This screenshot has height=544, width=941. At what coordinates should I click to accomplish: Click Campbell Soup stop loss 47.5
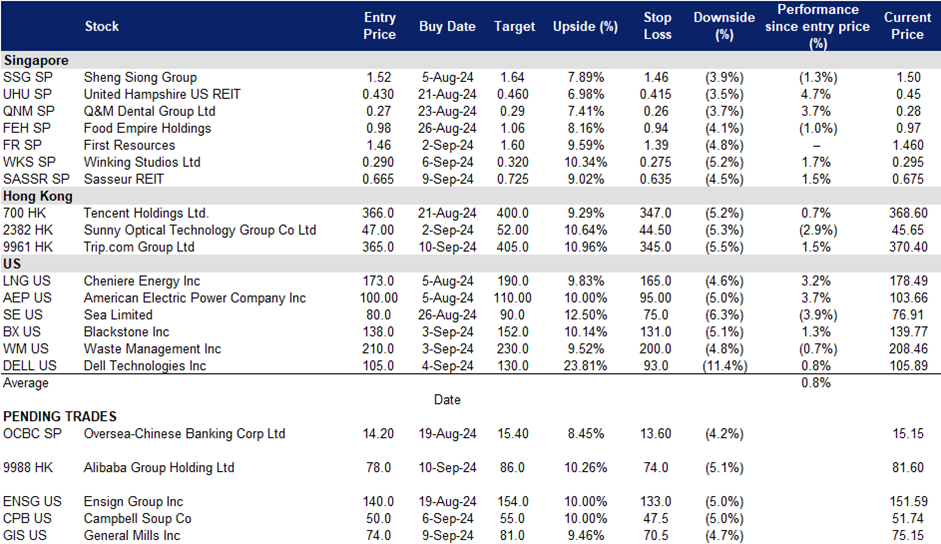tap(655, 518)
